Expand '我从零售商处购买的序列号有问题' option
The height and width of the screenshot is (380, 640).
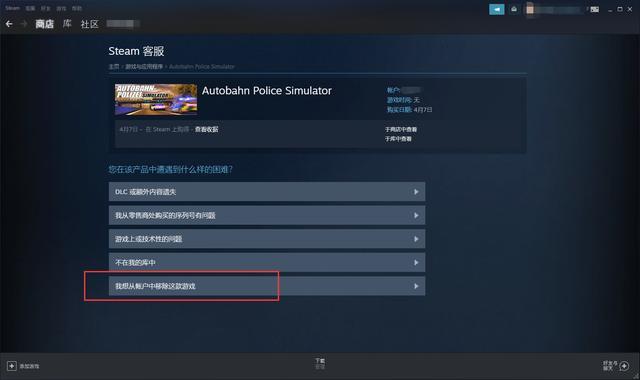coord(267,216)
